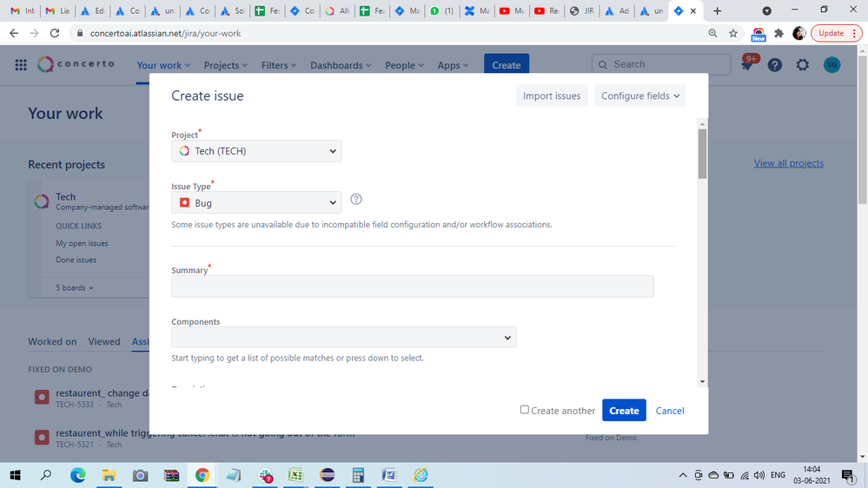Open the Jira help question mark icon
Image resolution: width=868 pixels, height=488 pixels.
[x=774, y=65]
